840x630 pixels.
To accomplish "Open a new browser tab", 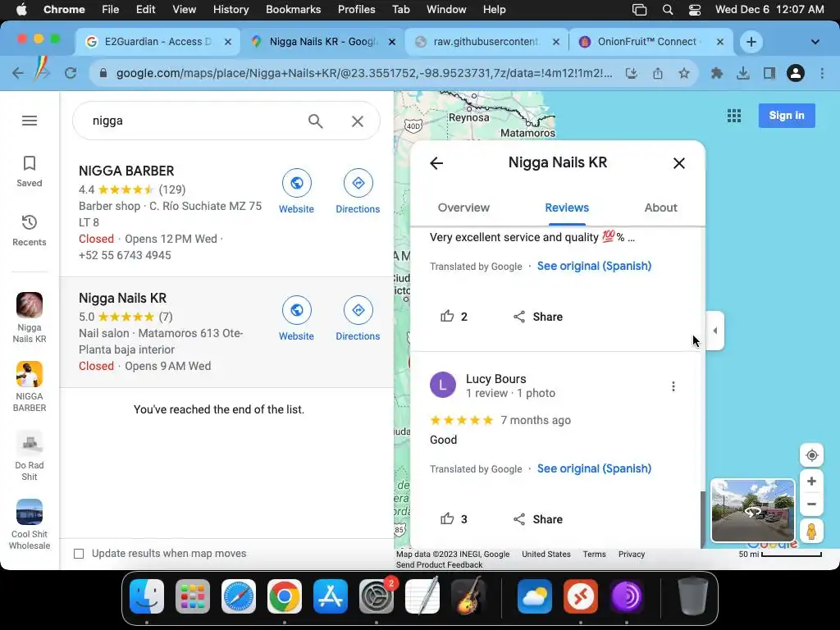I will 751,42.
